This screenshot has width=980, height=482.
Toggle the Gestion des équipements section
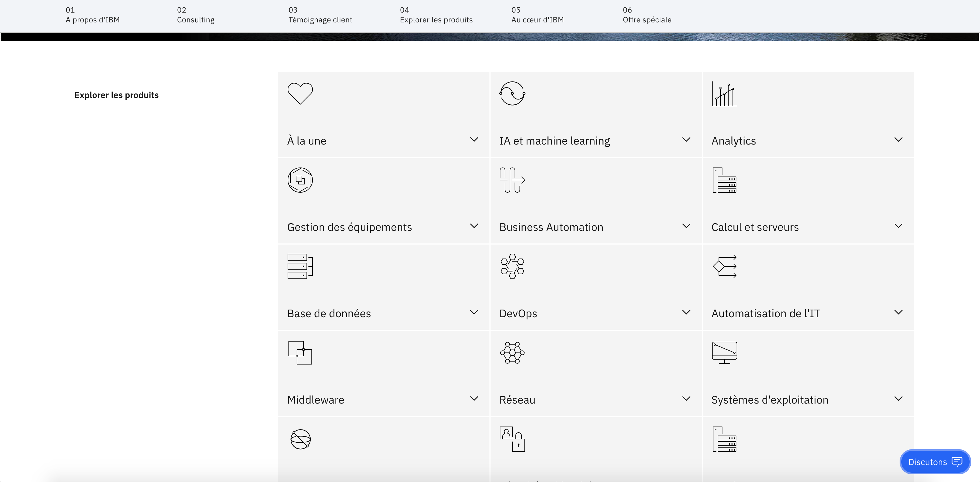click(382, 227)
